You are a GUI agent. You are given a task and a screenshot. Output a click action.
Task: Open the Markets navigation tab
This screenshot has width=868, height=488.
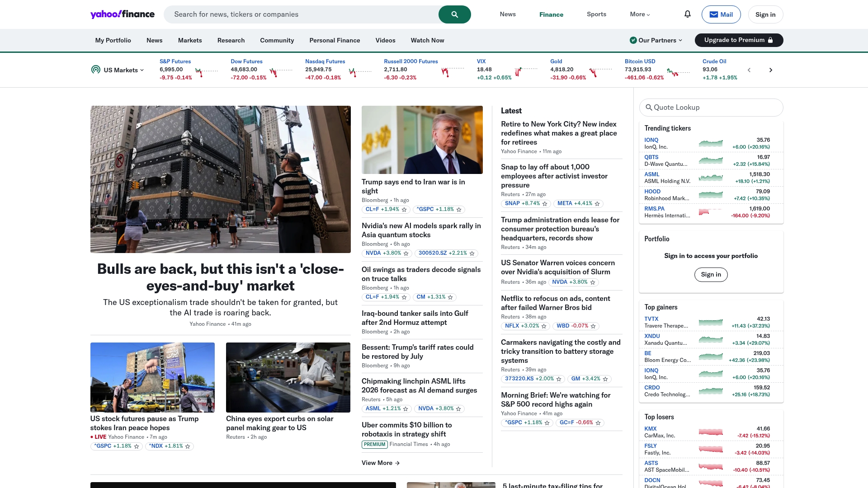pyautogui.click(x=190, y=40)
